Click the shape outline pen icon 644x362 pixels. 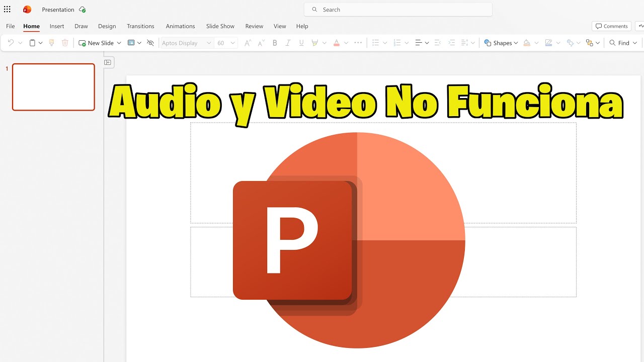(549, 43)
